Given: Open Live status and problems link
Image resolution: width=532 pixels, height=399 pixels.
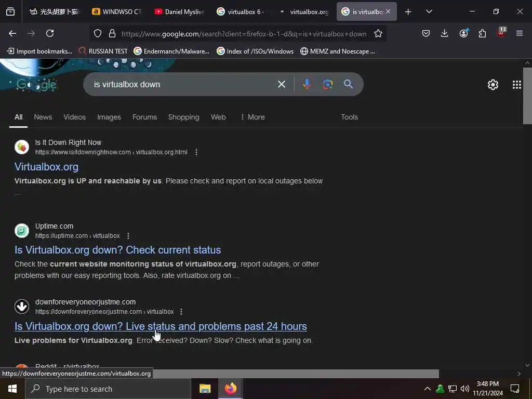Looking at the screenshot, I should [161, 326].
